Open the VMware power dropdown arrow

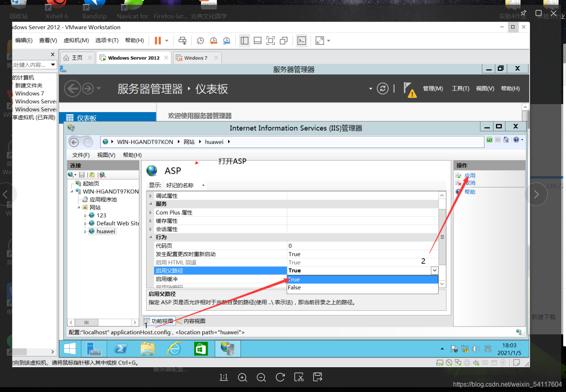(x=167, y=40)
